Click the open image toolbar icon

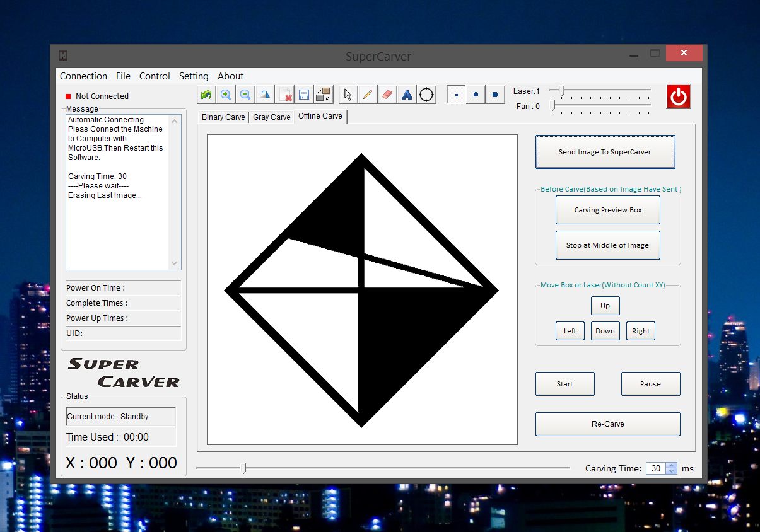point(206,95)
